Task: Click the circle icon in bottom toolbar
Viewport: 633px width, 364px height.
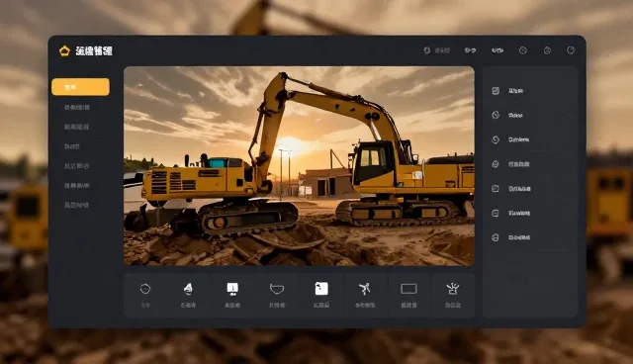Action: 145,289
